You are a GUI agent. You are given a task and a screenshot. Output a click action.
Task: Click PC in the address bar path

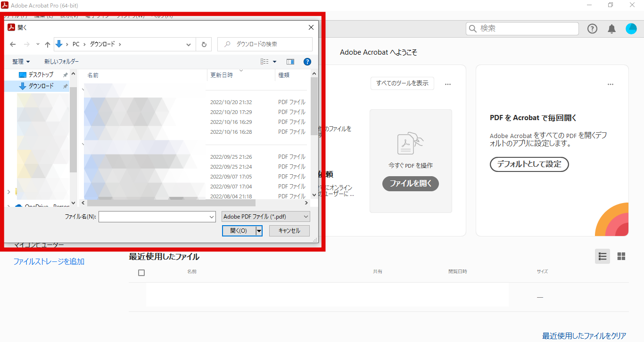pyautogui.click(x=76, y=44)
